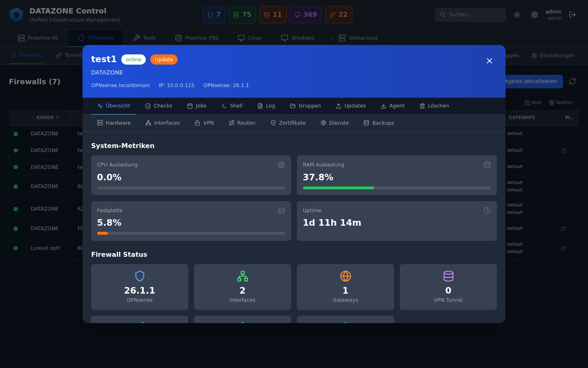Open the Spalten column selector

561,102
